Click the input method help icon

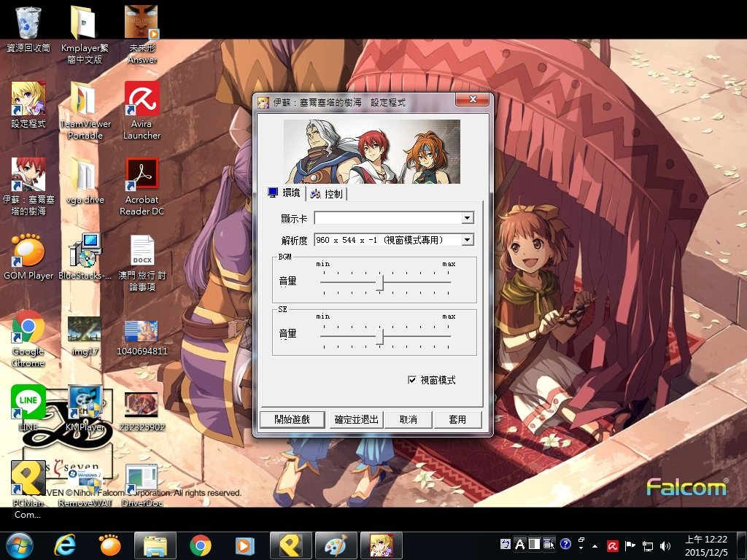pyautogui.click(x=565, y=544)
